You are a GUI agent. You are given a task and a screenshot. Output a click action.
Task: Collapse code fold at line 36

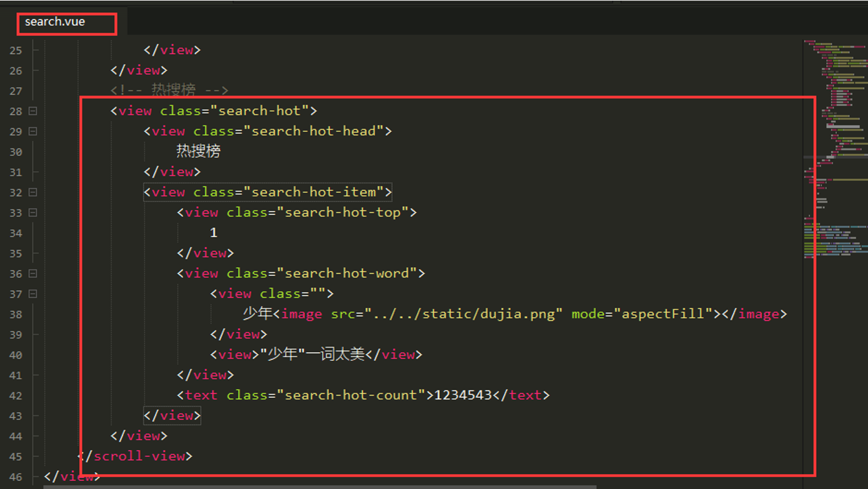[x=33, y=274]
